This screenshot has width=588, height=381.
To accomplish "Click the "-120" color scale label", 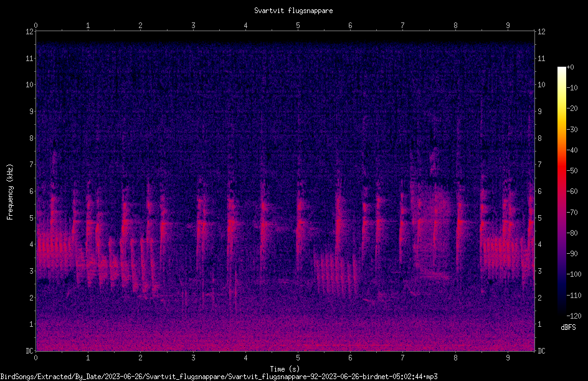I will click(x=574, y=316).
